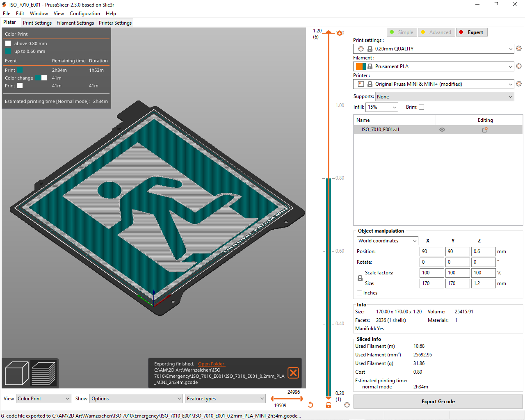This screenshot has width=525, height=420.
Task: Open the Supports dropdown
Action: [445, 97]
